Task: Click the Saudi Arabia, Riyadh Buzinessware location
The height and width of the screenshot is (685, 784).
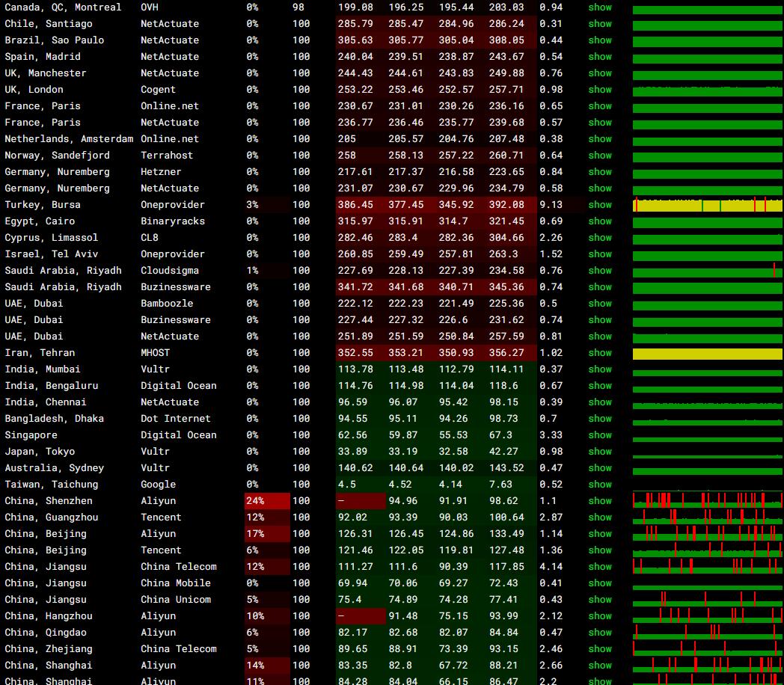Action: pyautogui.click(x=63, y=287)
